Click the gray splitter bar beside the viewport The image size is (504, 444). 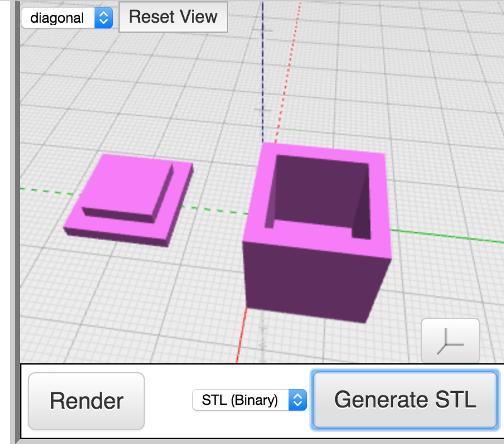[14, 189]
